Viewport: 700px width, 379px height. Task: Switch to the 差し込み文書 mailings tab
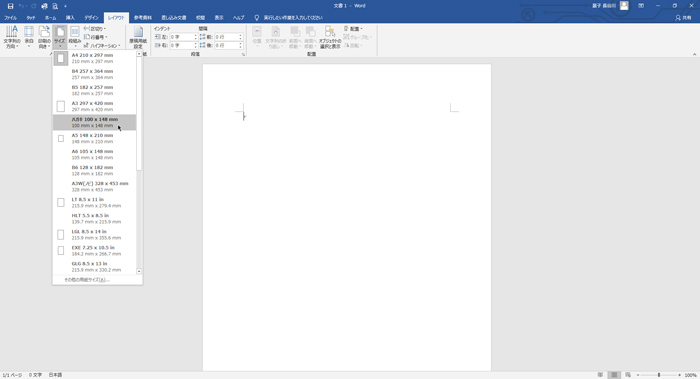tap(174, 18)
